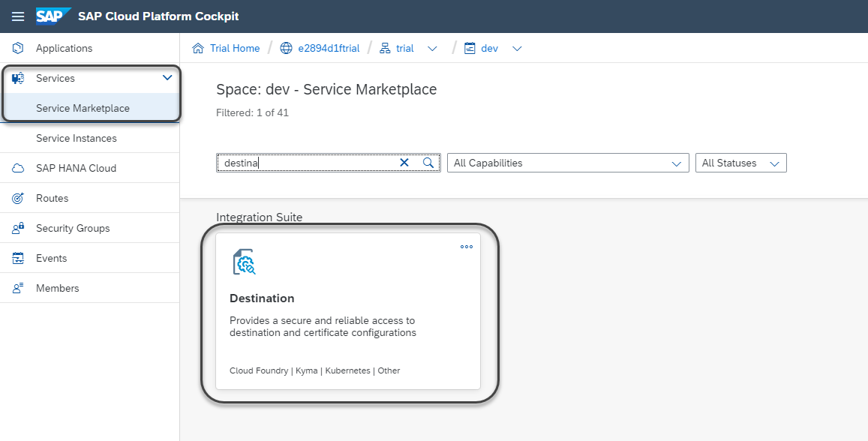
Task: Click the Integration Suite category heading
Action: point(259,217)
